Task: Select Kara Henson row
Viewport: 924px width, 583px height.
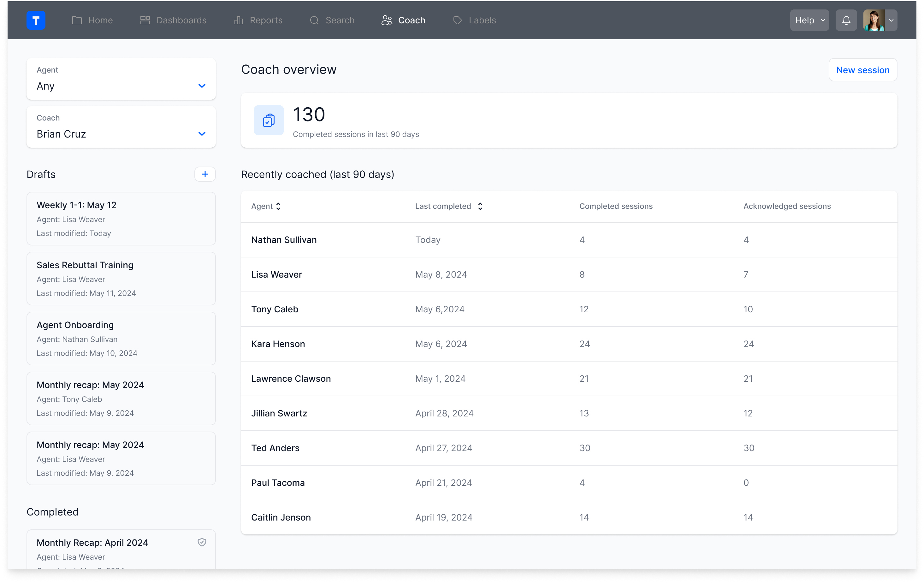Action: [x=569, y=344]
